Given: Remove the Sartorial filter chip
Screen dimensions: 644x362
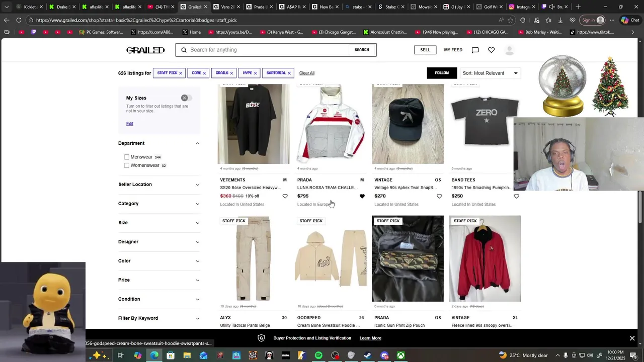Looking at the screenshot, I should point(289,73).
